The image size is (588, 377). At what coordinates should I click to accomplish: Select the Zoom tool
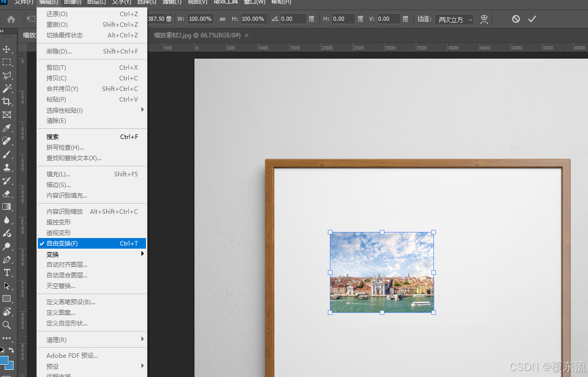(x=7, y=325)
